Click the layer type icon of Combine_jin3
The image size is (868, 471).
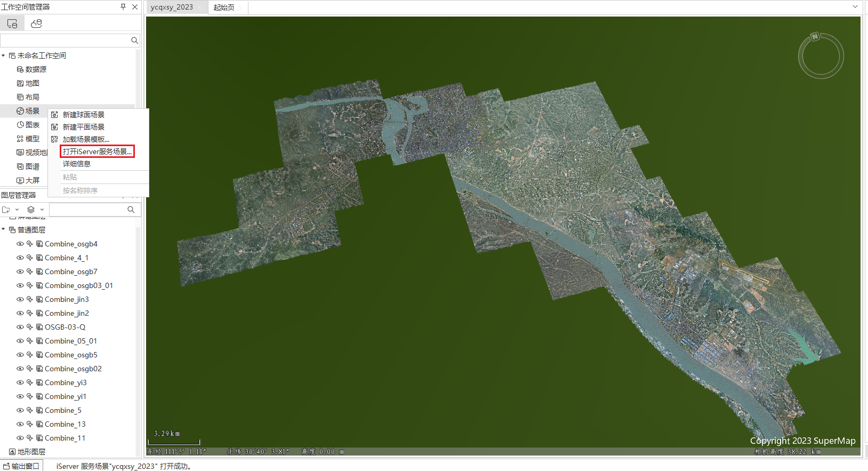click(39, 299)
